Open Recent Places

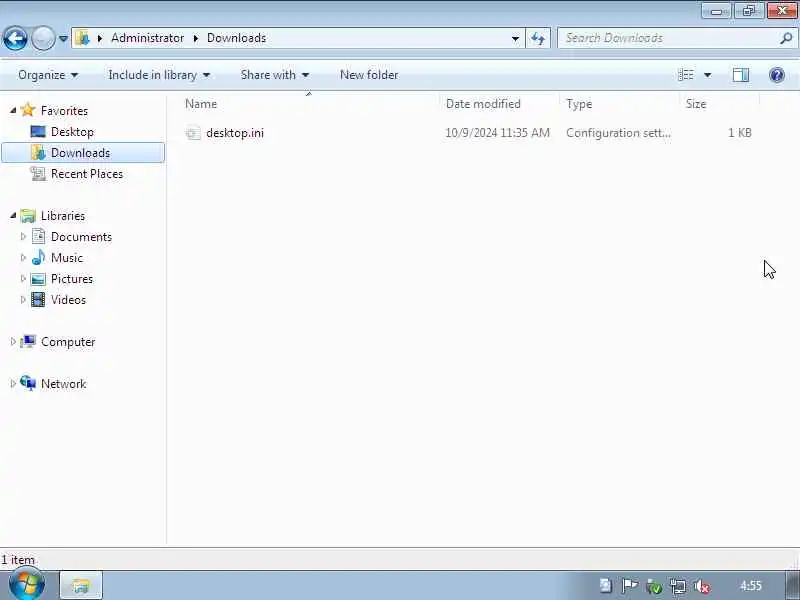click(x=87, y=174)
